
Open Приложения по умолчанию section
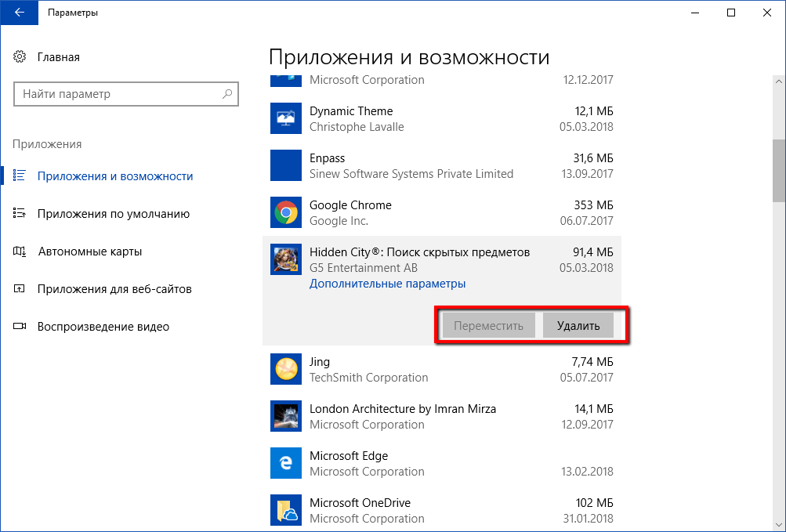(118, 213)
